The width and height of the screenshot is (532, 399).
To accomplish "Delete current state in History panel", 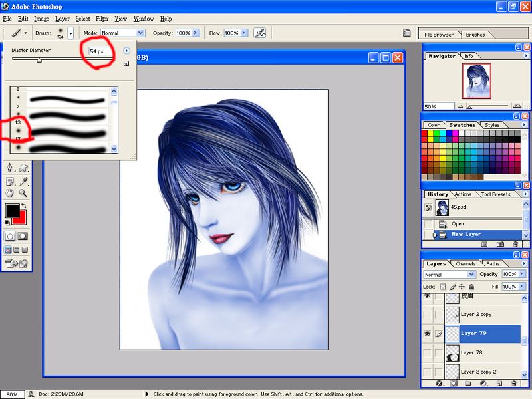I will click(x=515, y=244).
